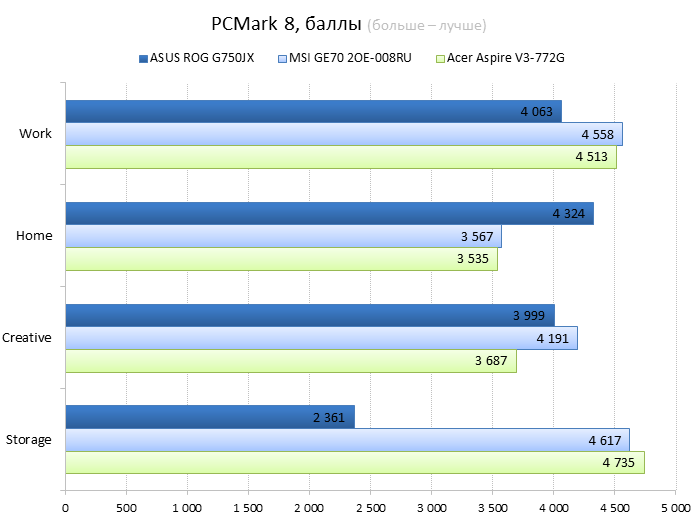Click the gray subtitle "(больше – лучше)"
Image resolution: width=699 pixels, height=532 pixels.
tap(428, 25)
